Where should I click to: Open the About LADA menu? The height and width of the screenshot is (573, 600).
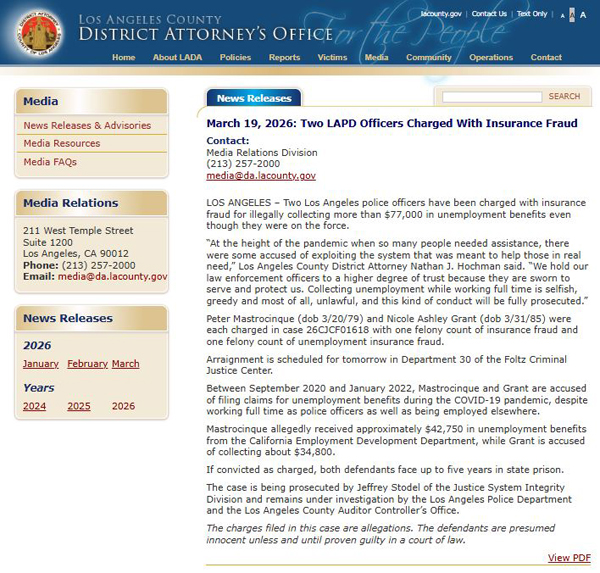[x=178, y=58]
